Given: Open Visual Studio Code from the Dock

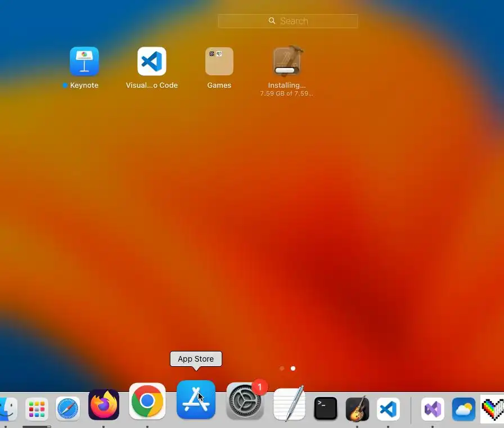Looking at the screenshot, I should point(388,409).
